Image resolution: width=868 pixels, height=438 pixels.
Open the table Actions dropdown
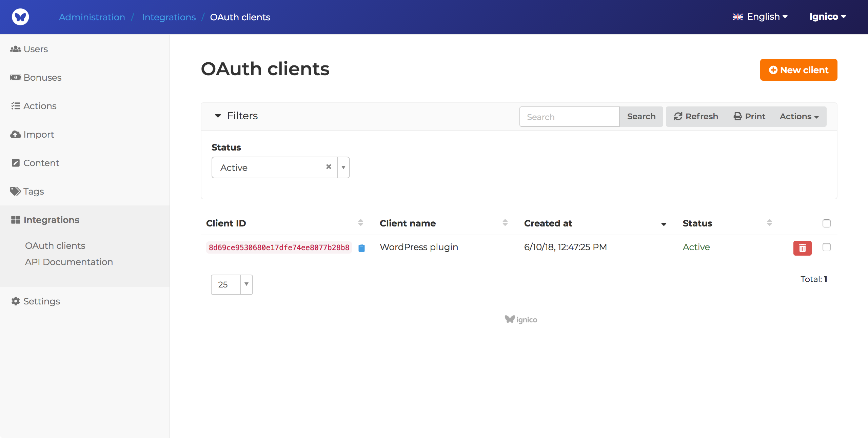[x=799, y=117]
